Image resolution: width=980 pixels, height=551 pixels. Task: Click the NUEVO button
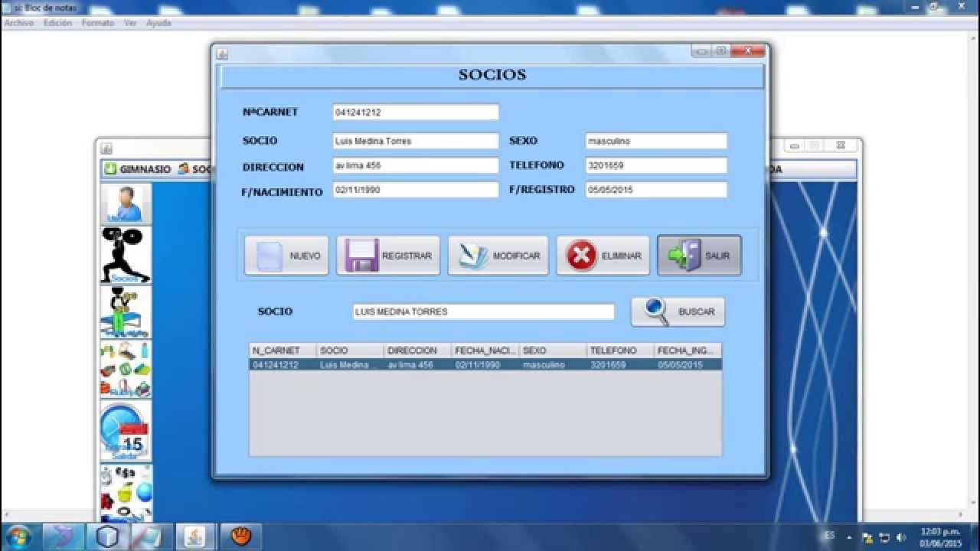click(x=286, y=256)
